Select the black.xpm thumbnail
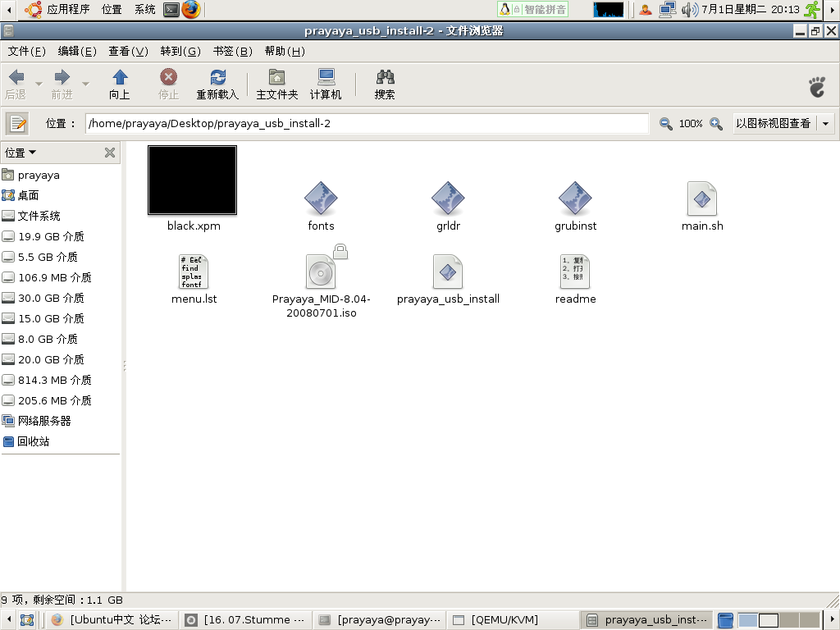Viewport: 840px width, 630px height. point(192,180)
